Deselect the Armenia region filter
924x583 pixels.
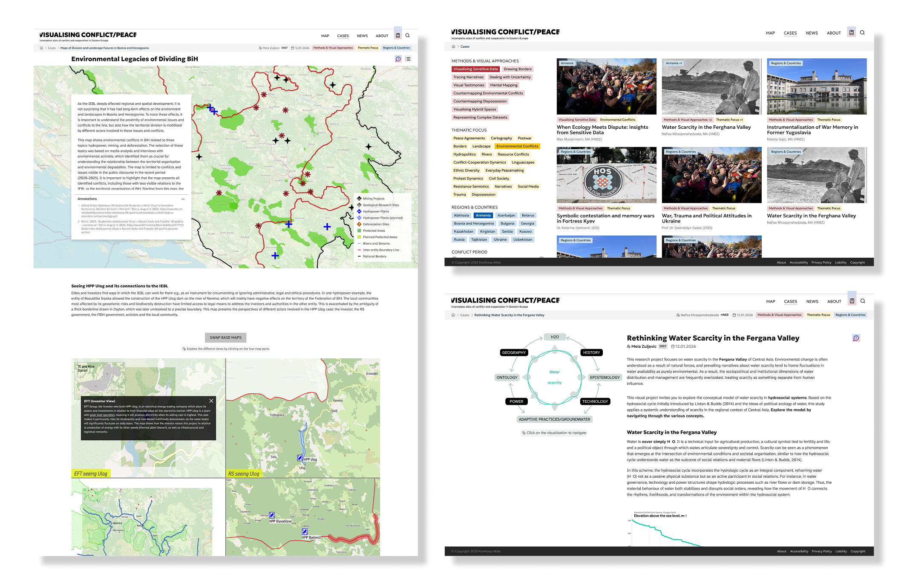(483, 215)
